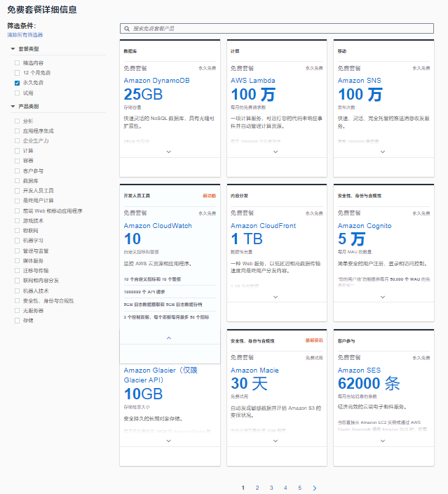Open the Amazon CloudWatch link
Viewport: 448px width, 494px height.
pos(158,226)
